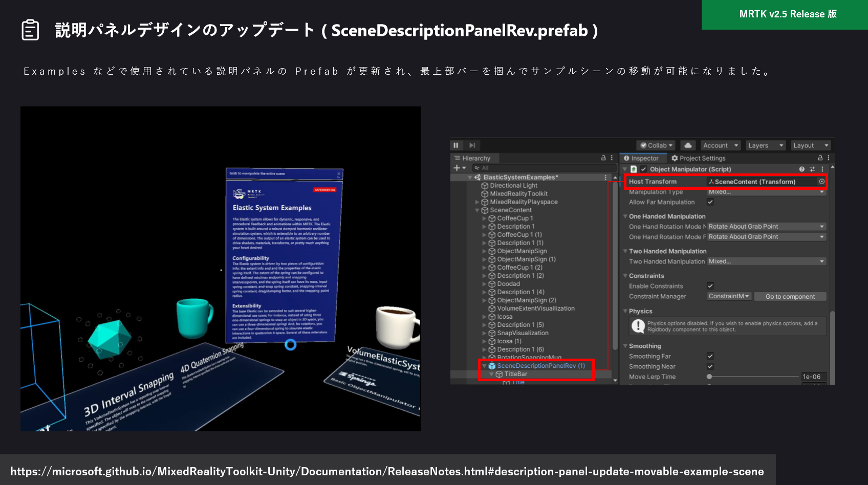The width and height of the screenshot is (868, 485).
Task: Collapse the Physics section
Action: click(625, 311)
